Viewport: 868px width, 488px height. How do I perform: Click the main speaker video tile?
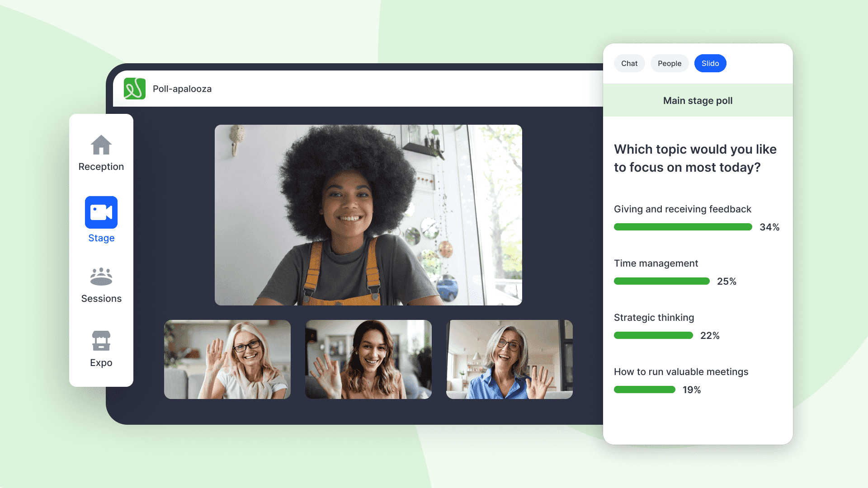[368, 215]
